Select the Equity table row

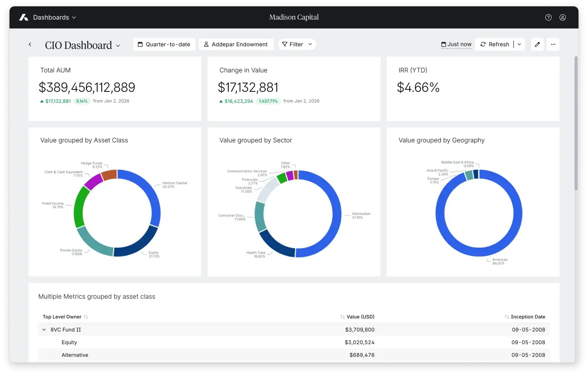(x=294, y=342)
